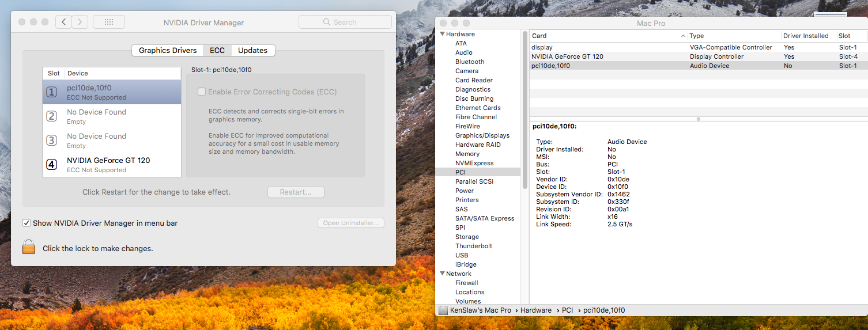The image size is (868, 330).
Task: Switch to the Updates tab
Action: [x=253, y=50]
